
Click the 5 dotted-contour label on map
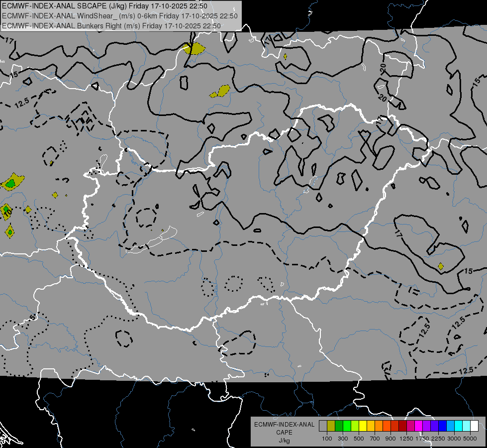(33, 317)
